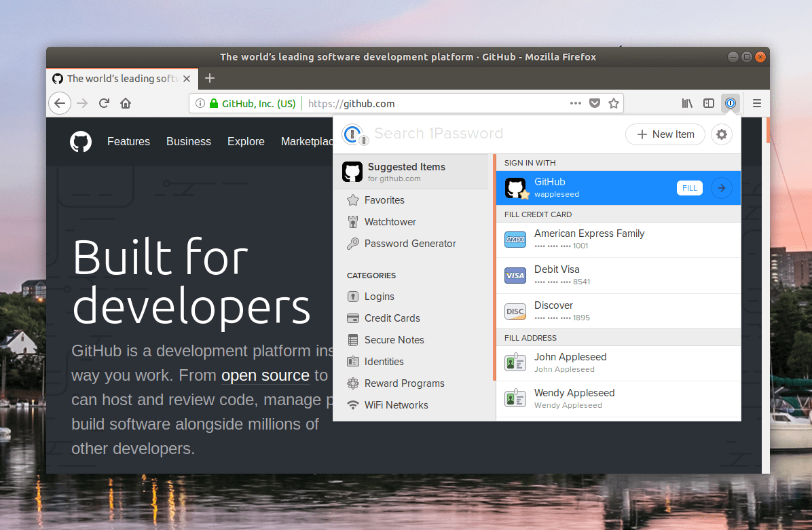Minimize the Firefox window

click(x=733, y=57)
